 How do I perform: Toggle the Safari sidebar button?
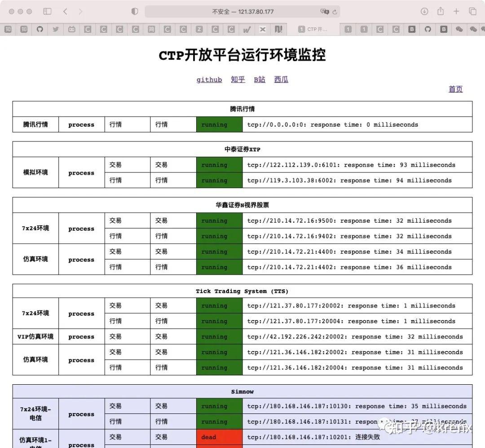click(x=47, y=11)
